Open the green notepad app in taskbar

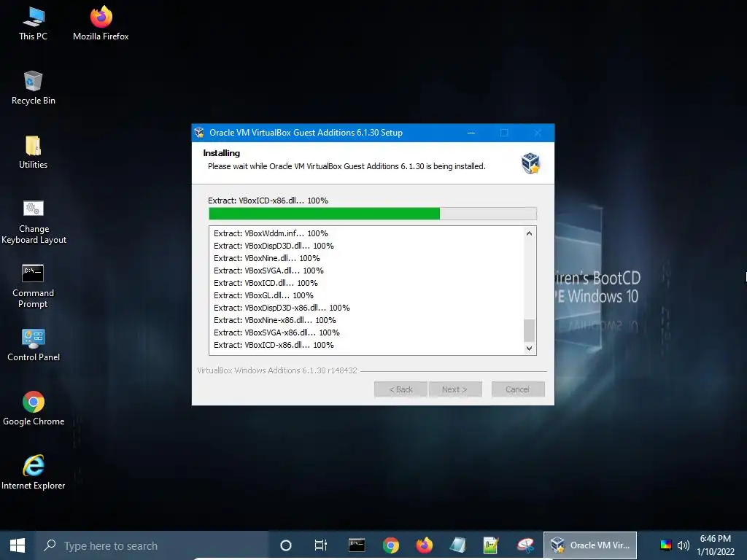(x=491, y=545)
